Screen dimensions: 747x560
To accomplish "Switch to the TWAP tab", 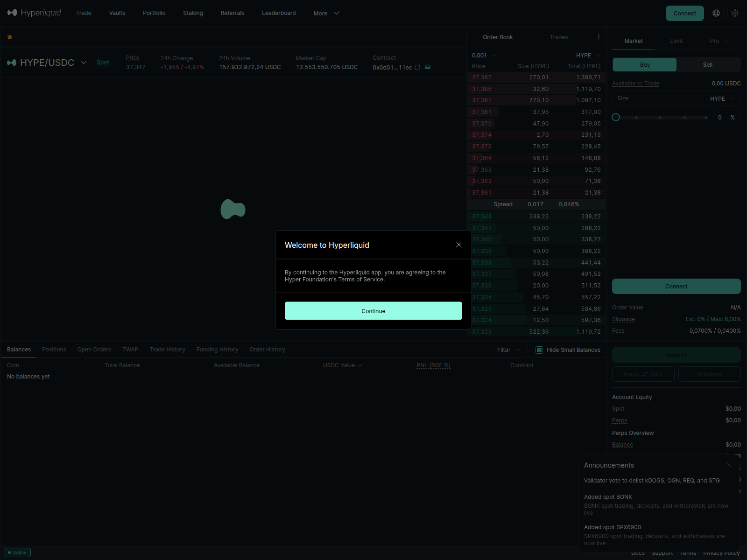I will coord(130,350).
